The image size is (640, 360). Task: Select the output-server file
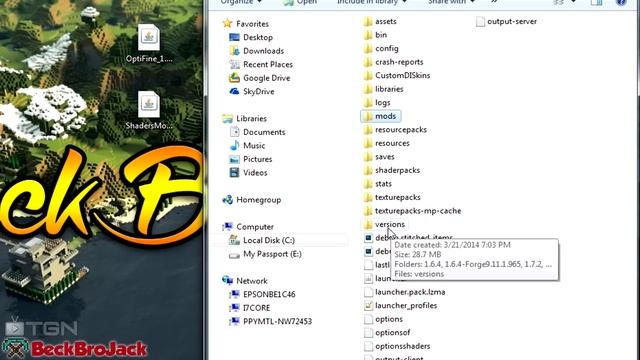(506, 21)
